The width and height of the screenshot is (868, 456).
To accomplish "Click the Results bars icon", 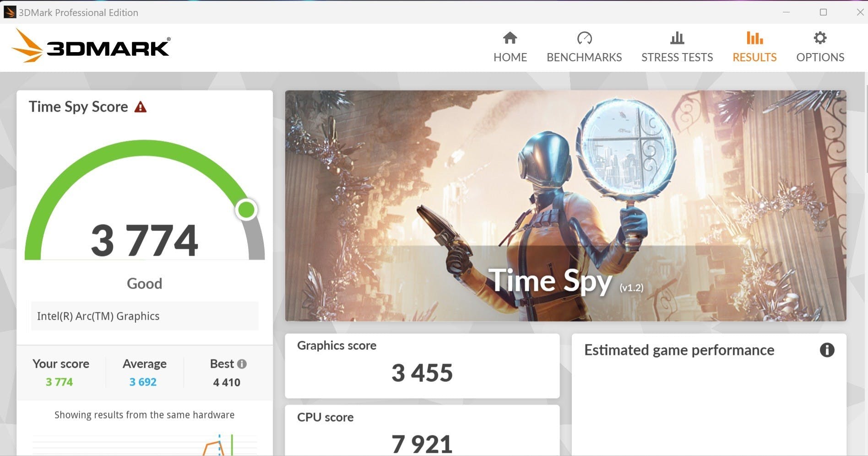I will pos(754,38).
